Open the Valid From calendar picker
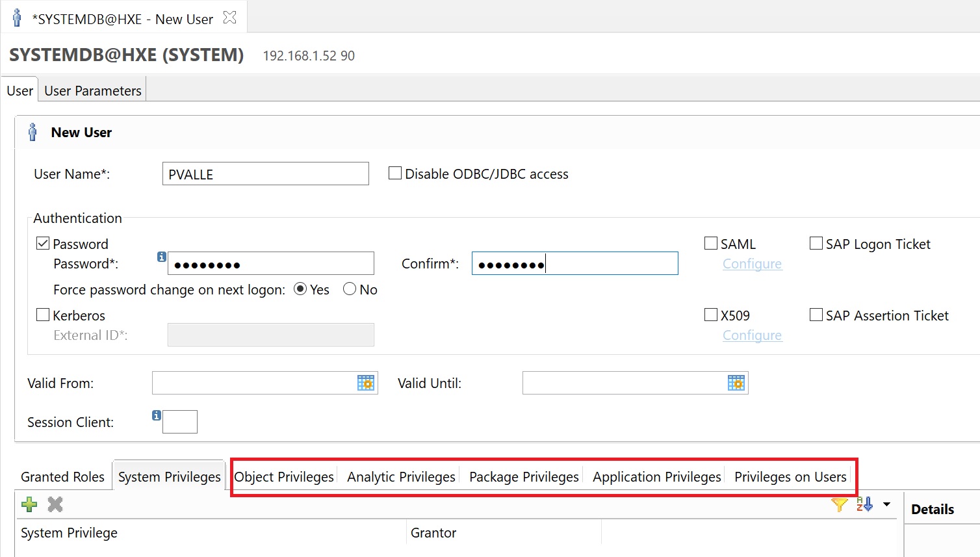 [366, 383]
